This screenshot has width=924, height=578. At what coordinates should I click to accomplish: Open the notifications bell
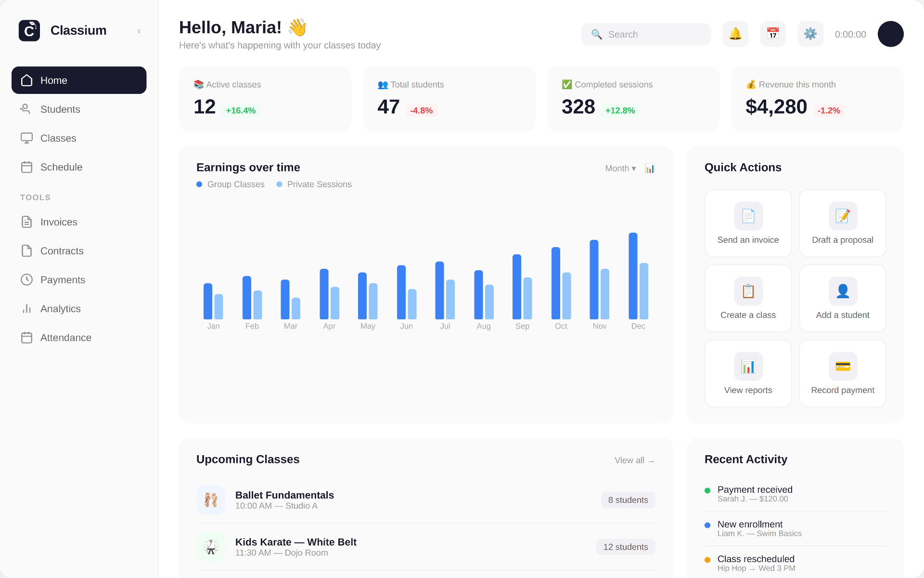pos(735,34)
